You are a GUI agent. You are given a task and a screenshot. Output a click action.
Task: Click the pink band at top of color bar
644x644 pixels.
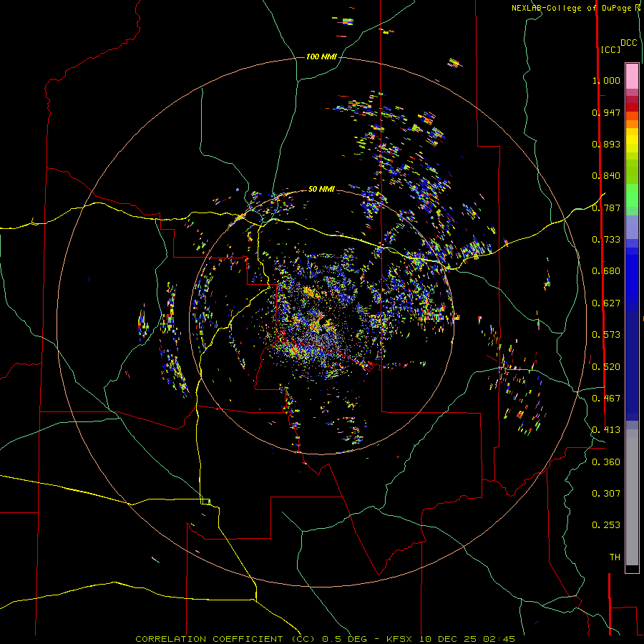[632, 76]
